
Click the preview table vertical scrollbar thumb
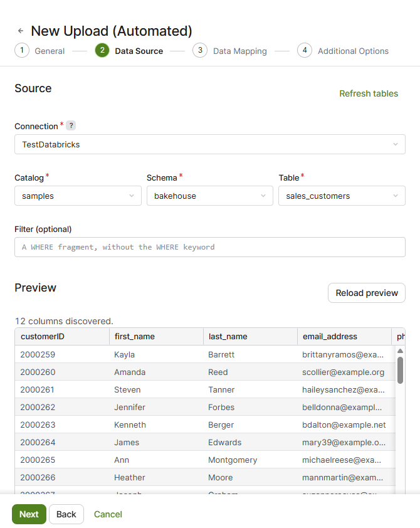click(400, 371)
